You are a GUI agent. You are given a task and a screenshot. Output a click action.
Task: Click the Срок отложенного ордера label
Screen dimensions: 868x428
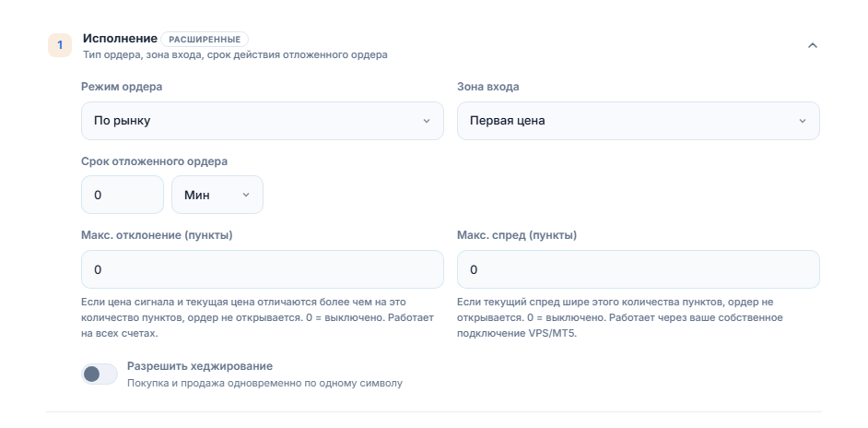(155, 161)
